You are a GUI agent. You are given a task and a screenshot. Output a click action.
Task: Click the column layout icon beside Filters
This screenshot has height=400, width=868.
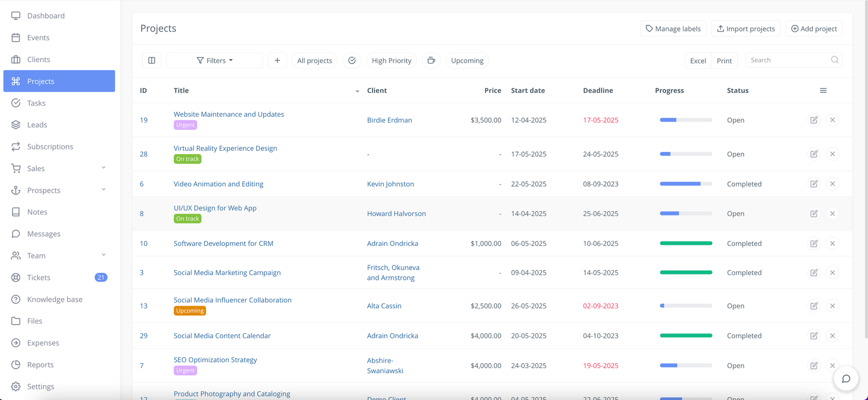pos(152,60)
